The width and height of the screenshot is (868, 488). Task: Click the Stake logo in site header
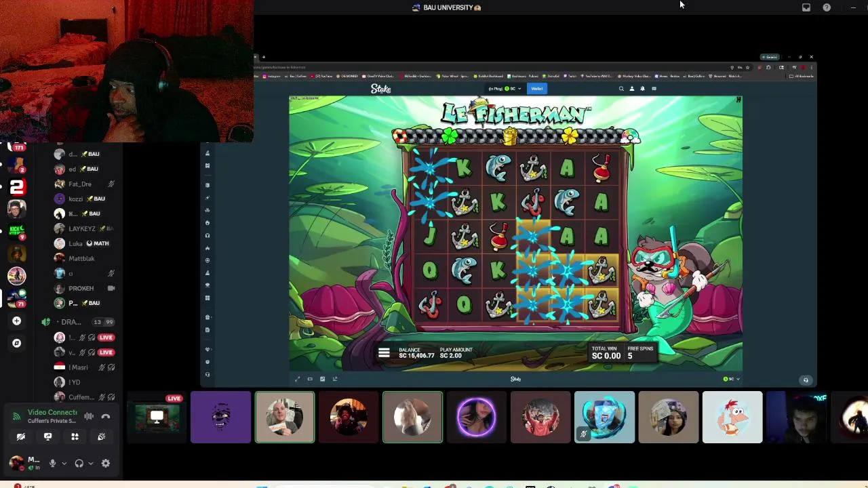point(380,89)
